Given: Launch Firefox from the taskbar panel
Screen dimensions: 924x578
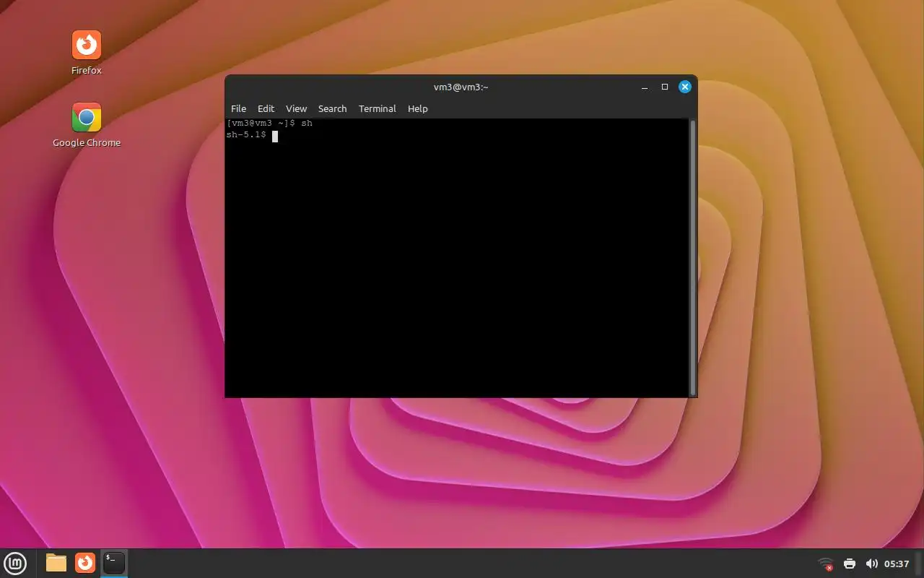Looking at the screenshot, I should (85, 563).
